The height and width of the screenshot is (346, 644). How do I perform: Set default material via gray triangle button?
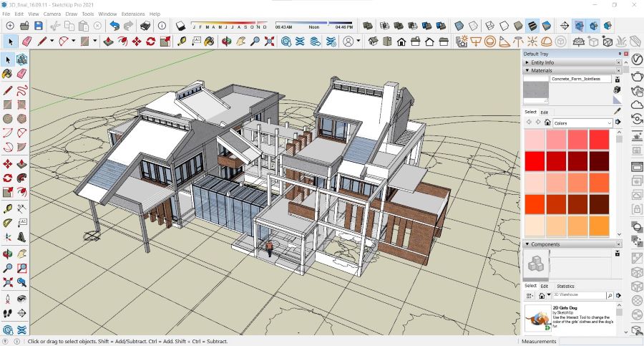click(x=617, y=100)
